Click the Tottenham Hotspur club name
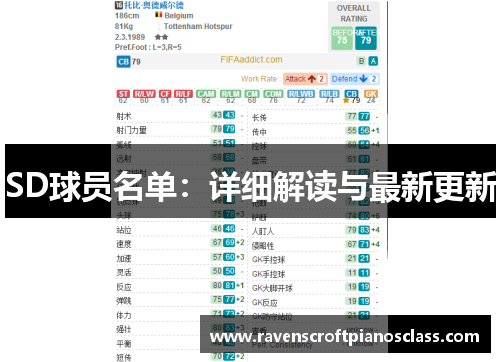This screenshot has width=500, height=362. [198, 26]
